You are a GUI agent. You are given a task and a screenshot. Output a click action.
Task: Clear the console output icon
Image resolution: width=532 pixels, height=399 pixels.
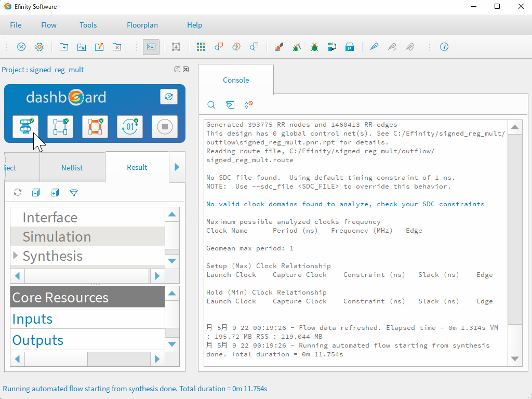[230, 105]
